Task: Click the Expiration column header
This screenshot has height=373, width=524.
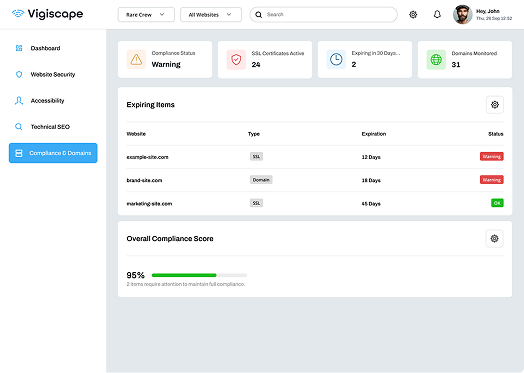Action: pos(374,134)
